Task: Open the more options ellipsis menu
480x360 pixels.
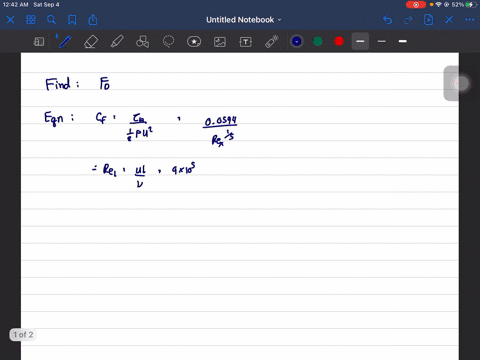Action: [x=470, y=20]
